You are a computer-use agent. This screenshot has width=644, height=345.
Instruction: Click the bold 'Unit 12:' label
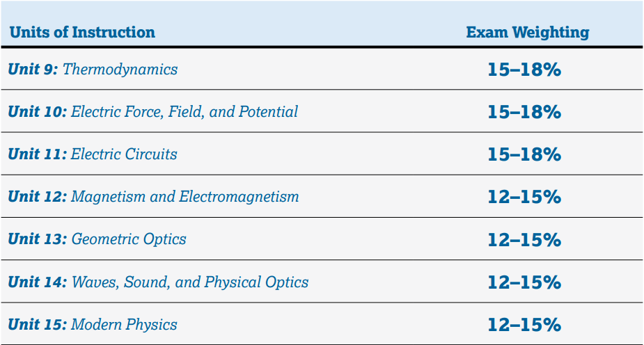click(x=37, y=197)
